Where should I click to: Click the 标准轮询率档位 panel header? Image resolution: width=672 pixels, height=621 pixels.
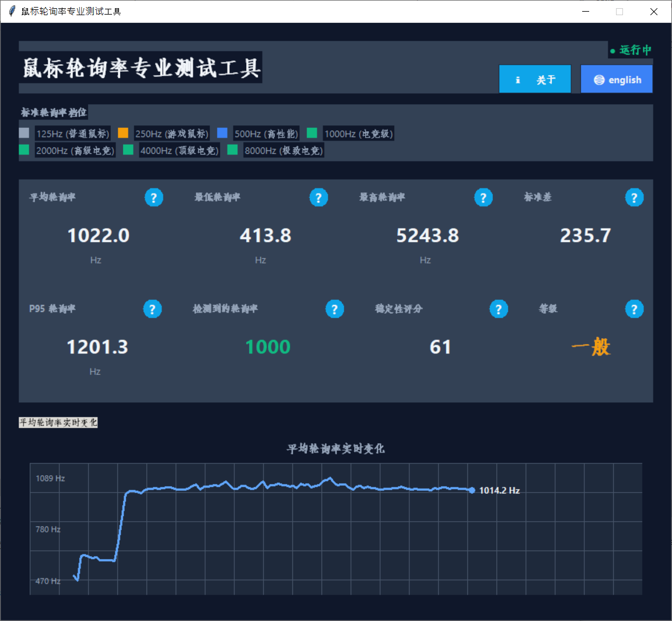[x=52, y=112]
